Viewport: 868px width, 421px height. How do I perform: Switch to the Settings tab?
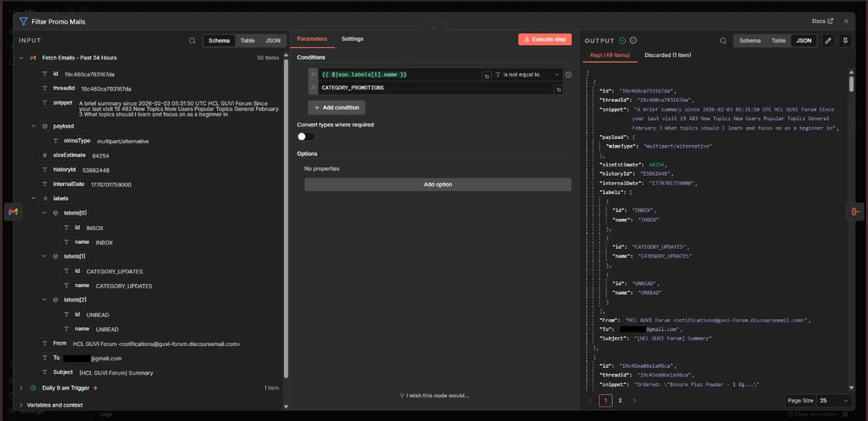click(352, 39)
